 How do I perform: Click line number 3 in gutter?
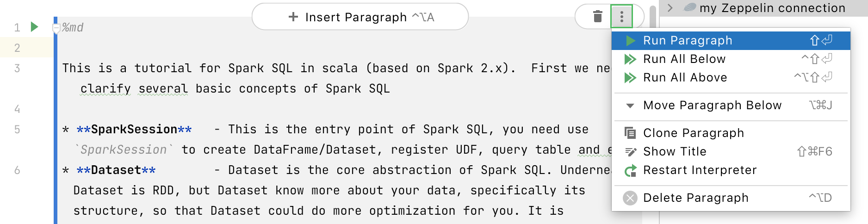tap(17, 68)
